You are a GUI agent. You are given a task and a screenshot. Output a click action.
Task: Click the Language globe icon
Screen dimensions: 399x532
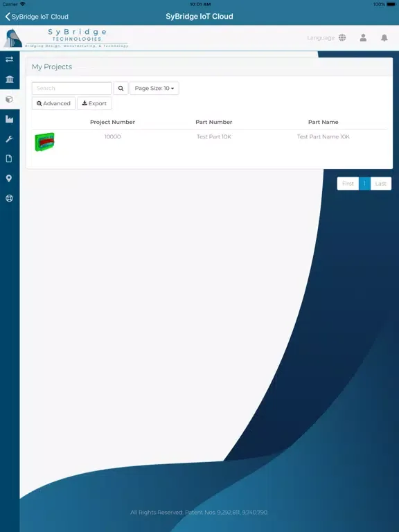coord(342,37)
